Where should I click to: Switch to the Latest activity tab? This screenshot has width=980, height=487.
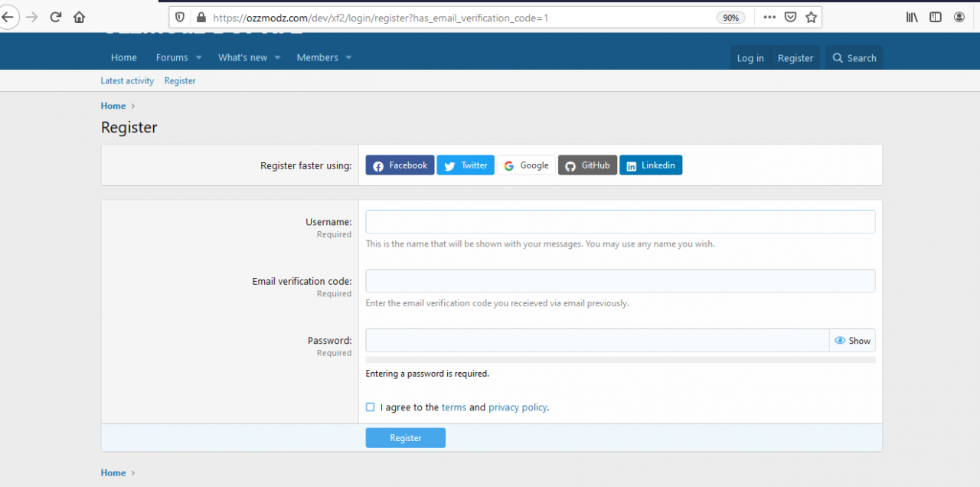[x=127, y=80]
